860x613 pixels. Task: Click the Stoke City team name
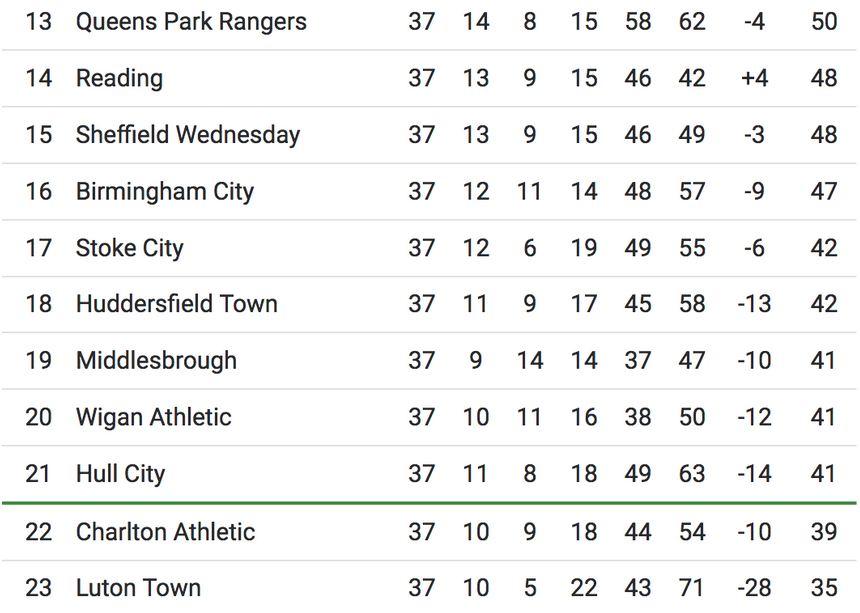tap(129, 248)
